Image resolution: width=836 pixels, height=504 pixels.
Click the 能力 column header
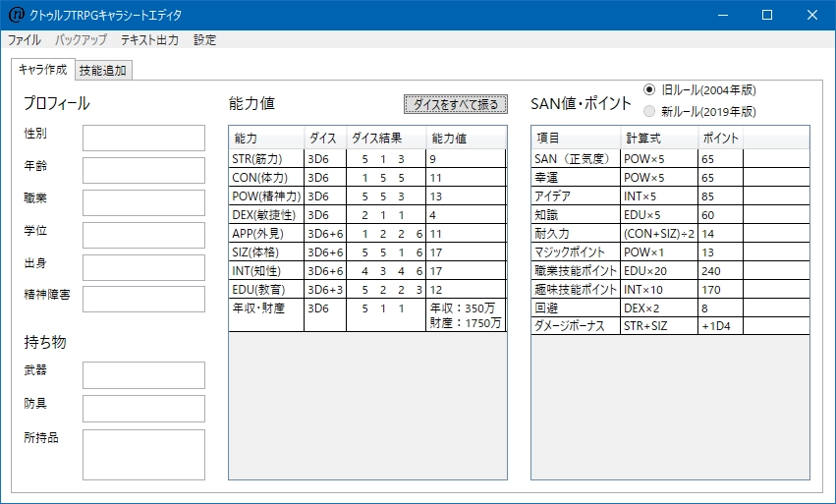click(x=266, y=139)
